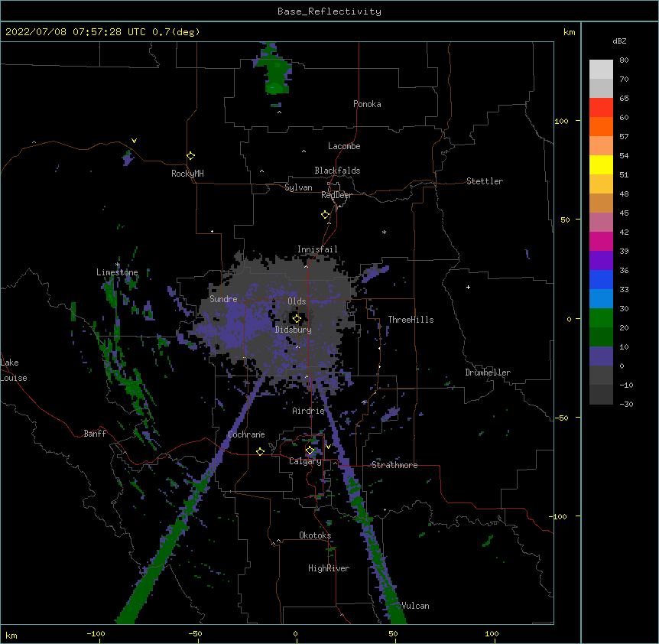This screenshot has height=644, width=659.
Task: Select the bright green 20-30 dBZ legend color
Action: [601, 318]
